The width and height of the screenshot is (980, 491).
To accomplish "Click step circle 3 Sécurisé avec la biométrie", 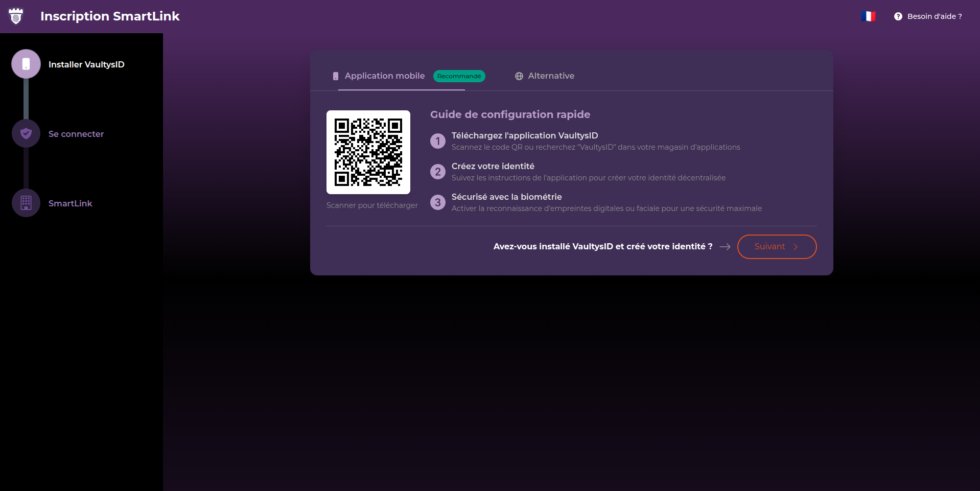I will click(438, 202).
